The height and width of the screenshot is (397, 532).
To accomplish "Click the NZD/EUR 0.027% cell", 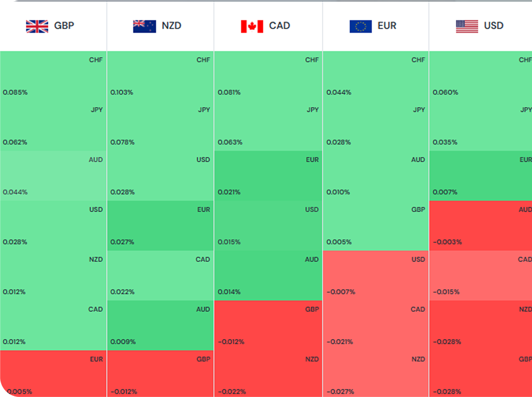I will [x=161, y=226].
